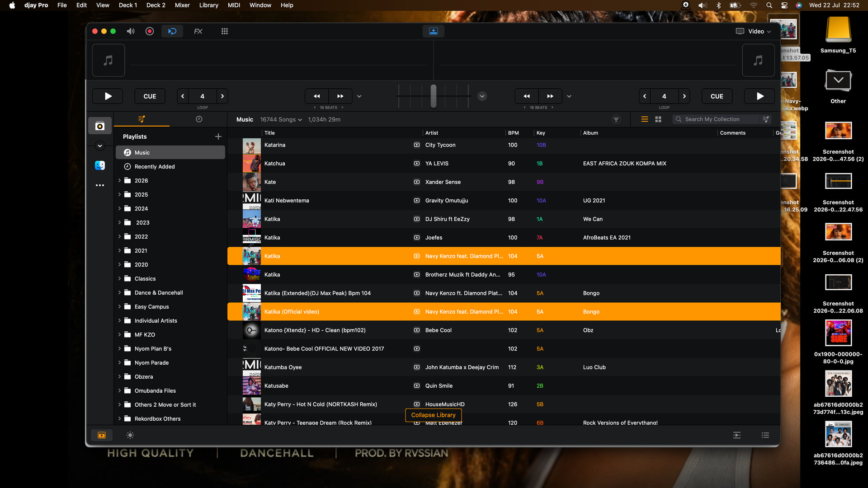Switch to the Playlists tab
This screenshot has height=488, width=868.
pos(142,119)
